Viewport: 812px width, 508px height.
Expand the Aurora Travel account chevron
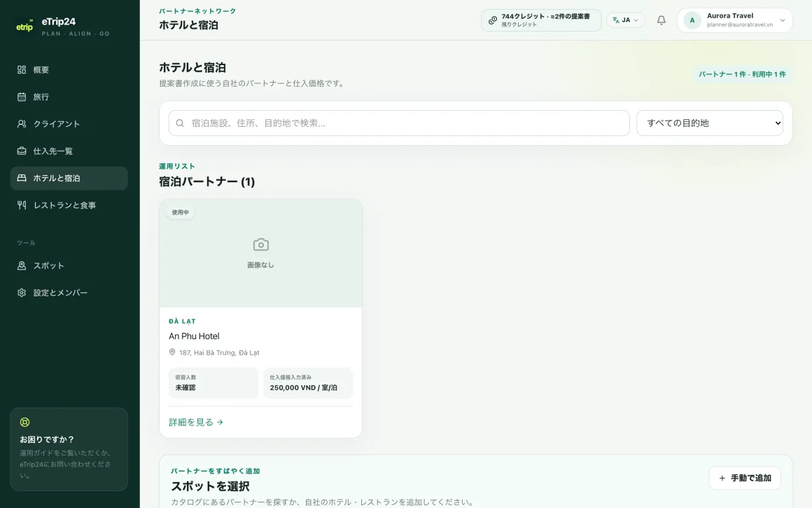(x=783, y=20)
